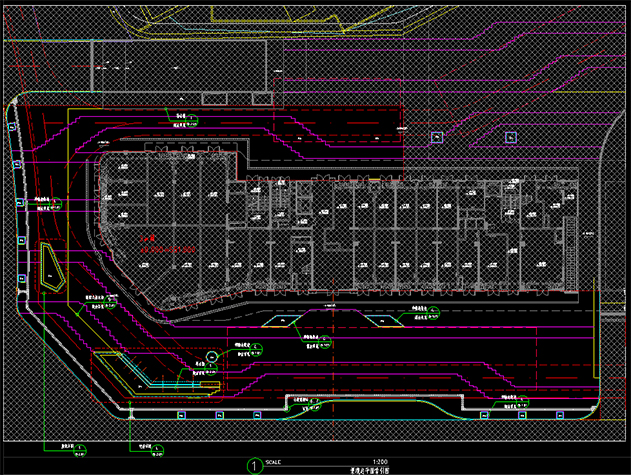
Task: Click the small green circle near the ramp
Action: click(212, 357)
